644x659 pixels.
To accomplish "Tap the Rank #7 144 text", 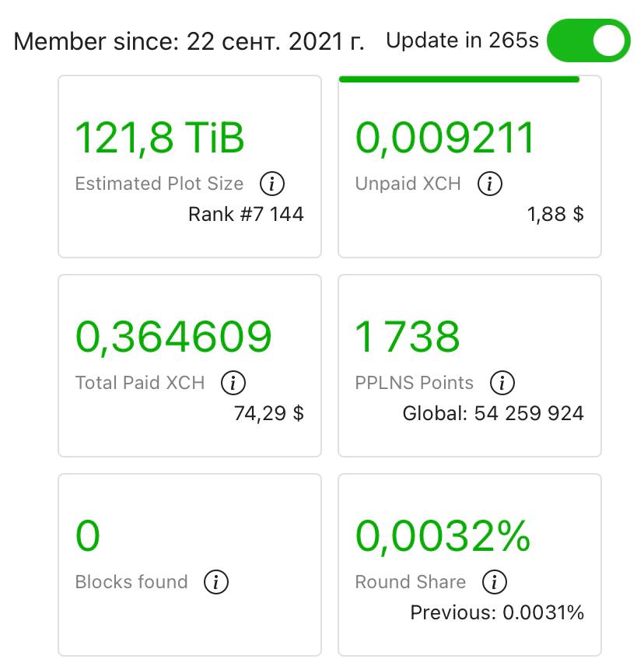I will tap(246, 214).
